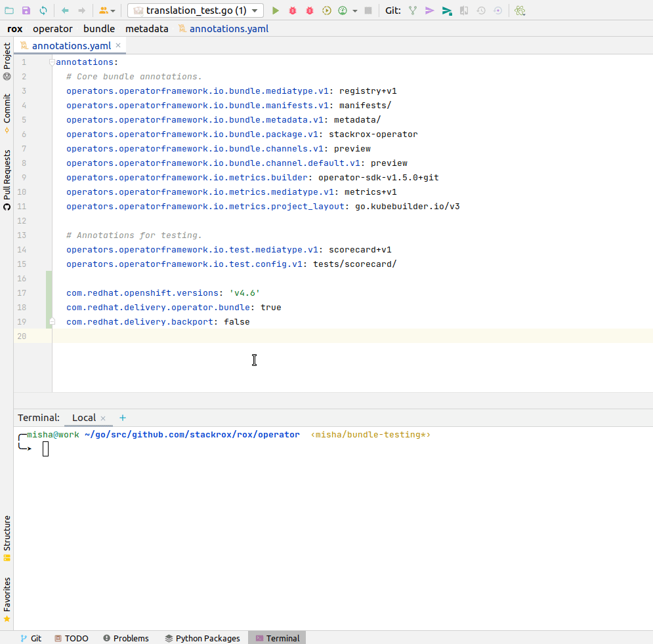
Task: Open the Git branches popup via branch icon
Action: click(x=412, y=10)
